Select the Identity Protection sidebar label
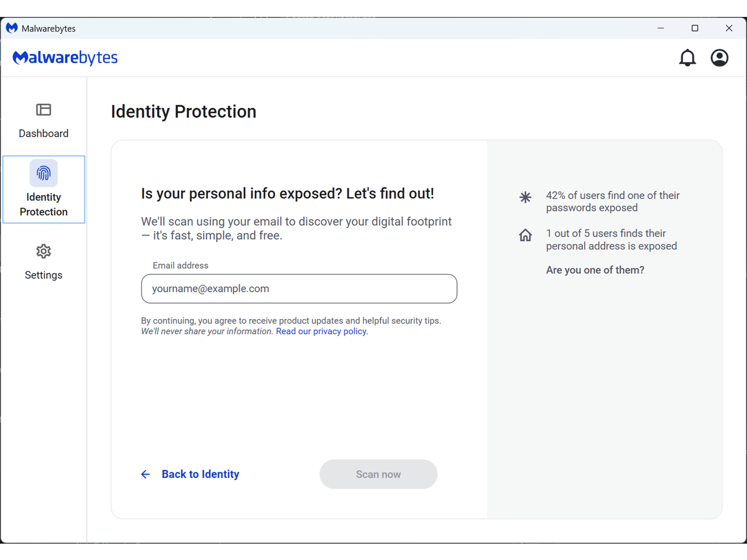Screen dimensions: 747x560 [44, 204]
